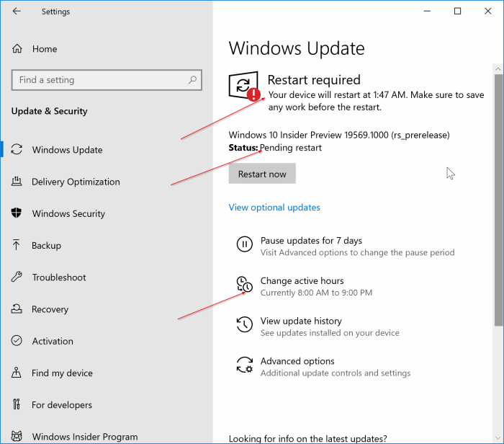Screen dimensions: 504x444
Task: Click the Windows Update sync icon in sidebar
Action: [x=17, y=149]
